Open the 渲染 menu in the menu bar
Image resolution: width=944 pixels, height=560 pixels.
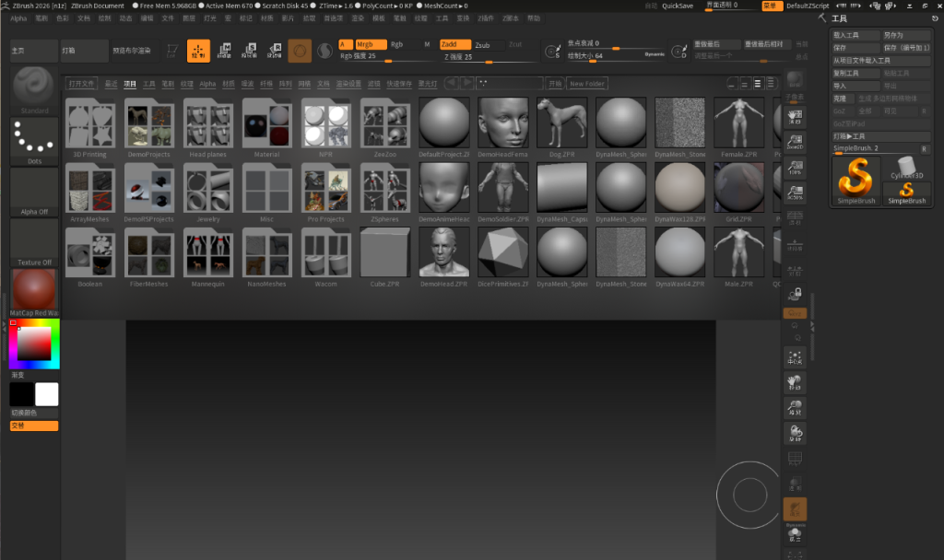[x=357, y=18]
